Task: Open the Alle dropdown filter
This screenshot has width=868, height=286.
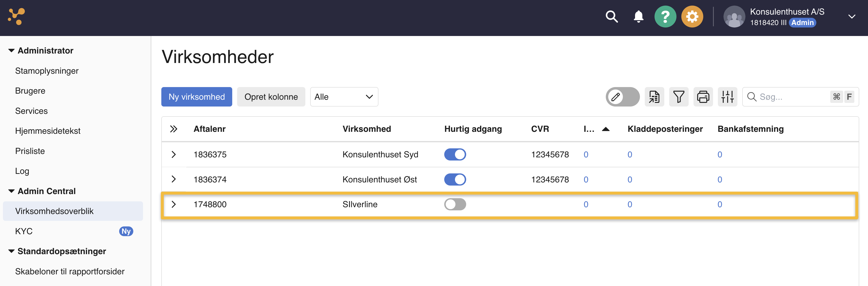Action: tap(344, 97)
